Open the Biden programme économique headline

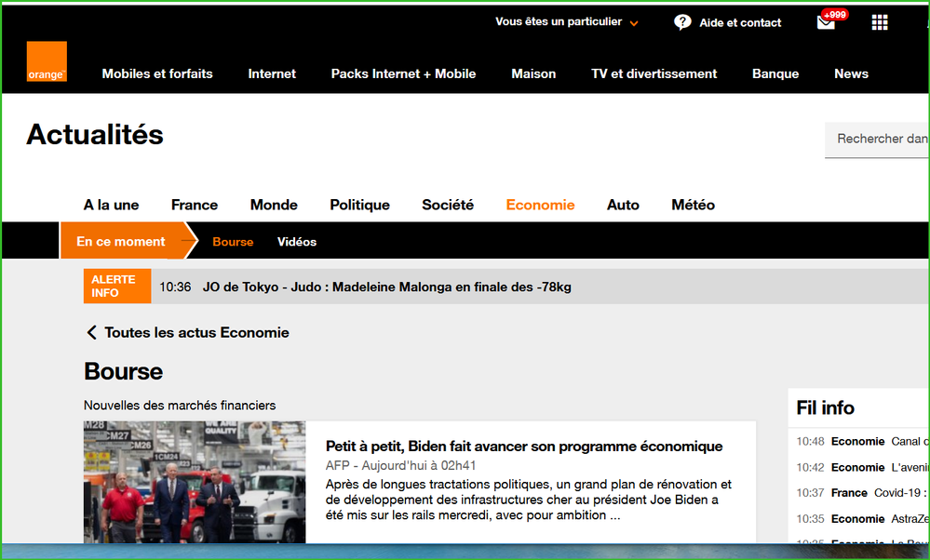(x=523, y=447)
